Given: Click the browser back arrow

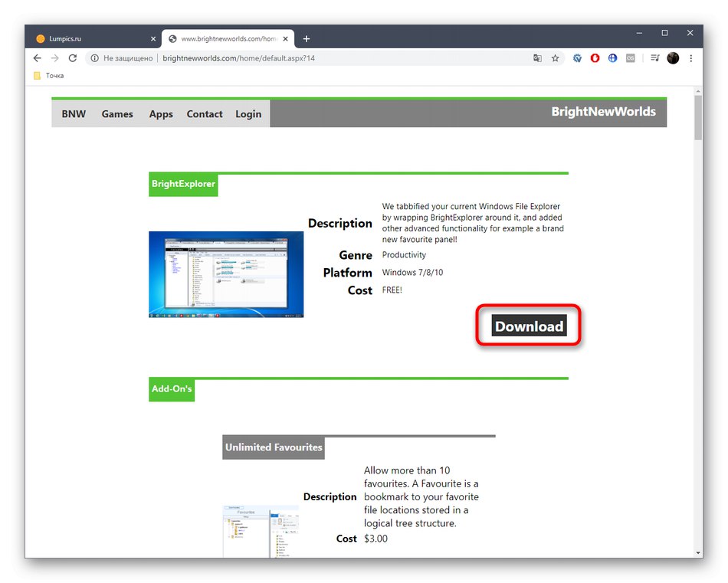Looking at the screenshot, I should point(37,58).
